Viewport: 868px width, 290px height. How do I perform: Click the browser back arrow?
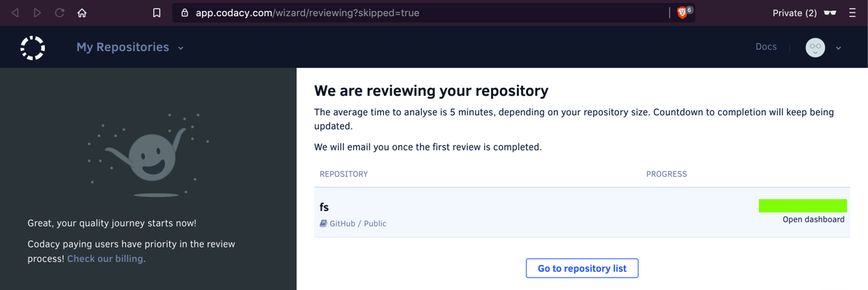(x=15, y=13)
